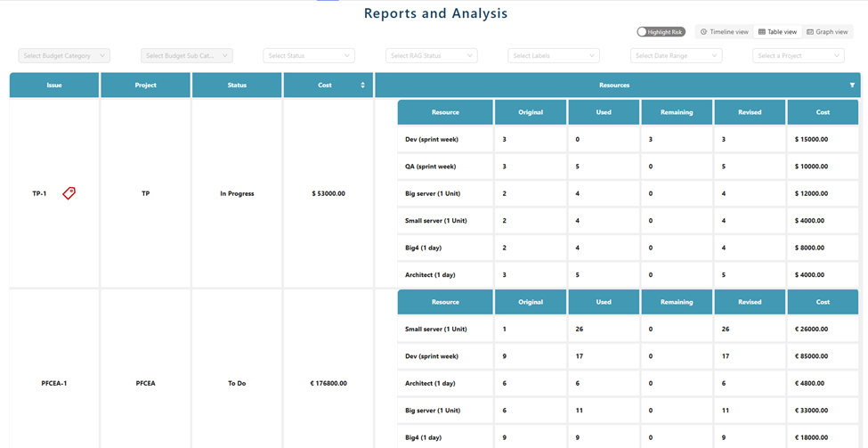This screenshot has width=868, height=448.
Task: Switch to Timeline view
Action: pos(724,32)
